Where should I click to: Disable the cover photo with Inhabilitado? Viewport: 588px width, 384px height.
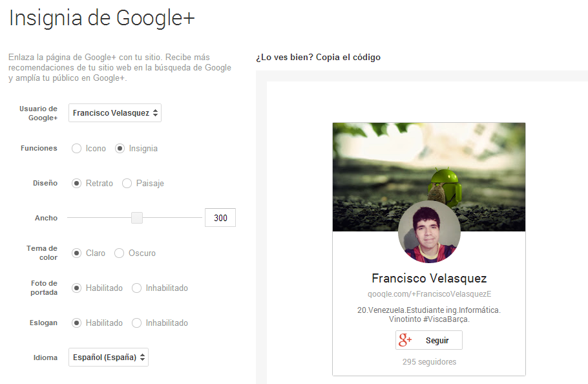tap(136, 288)
